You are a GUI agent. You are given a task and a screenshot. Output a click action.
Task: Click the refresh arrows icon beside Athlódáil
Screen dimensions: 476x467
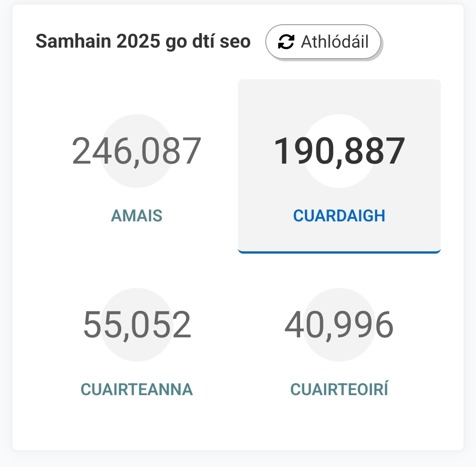coord(286,42)
